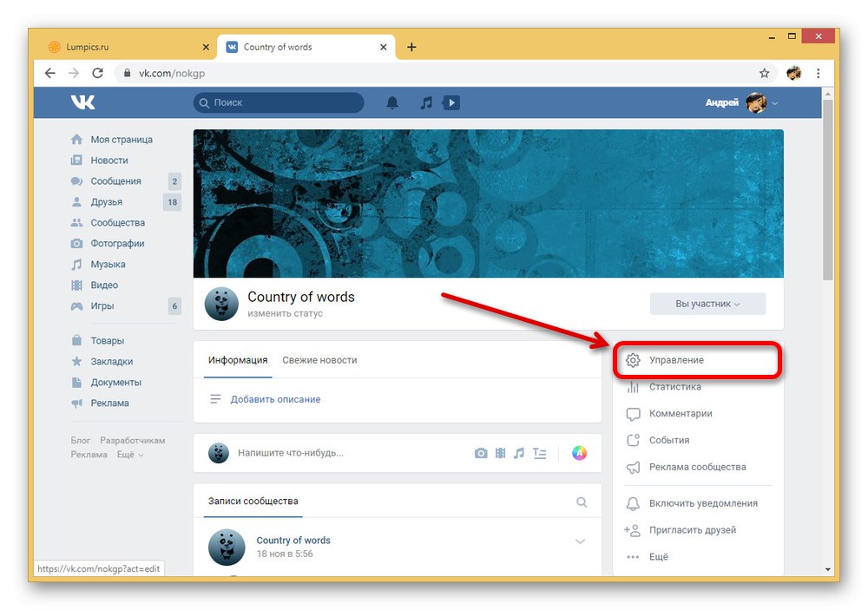Click Chrome profile avatar in toolbar
Screen dimensions: 868x610
pyautogui.click(x=794, y=73)
